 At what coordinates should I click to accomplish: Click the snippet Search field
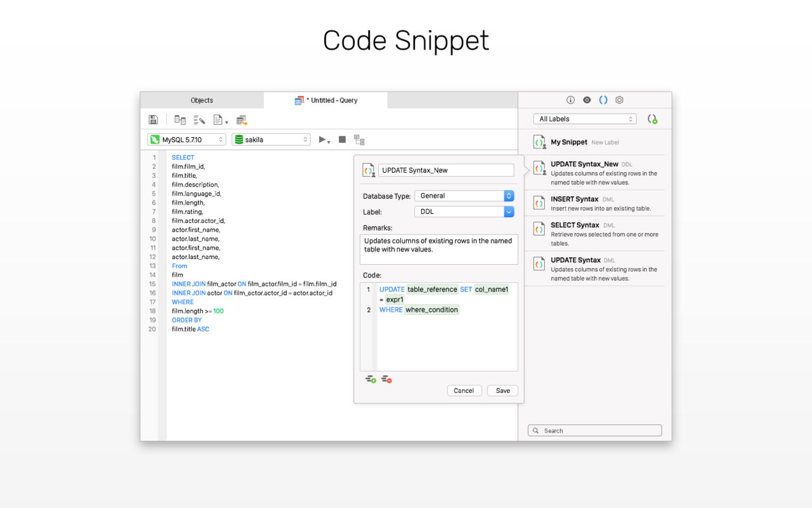pyautogui.click(x=594, y=431)
